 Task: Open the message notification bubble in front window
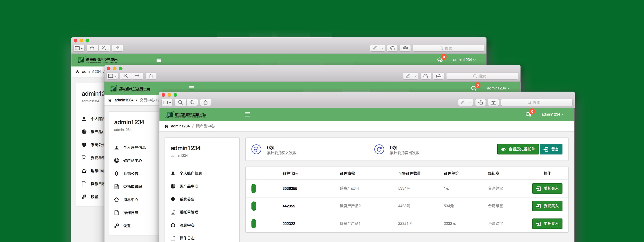(528, 114)
